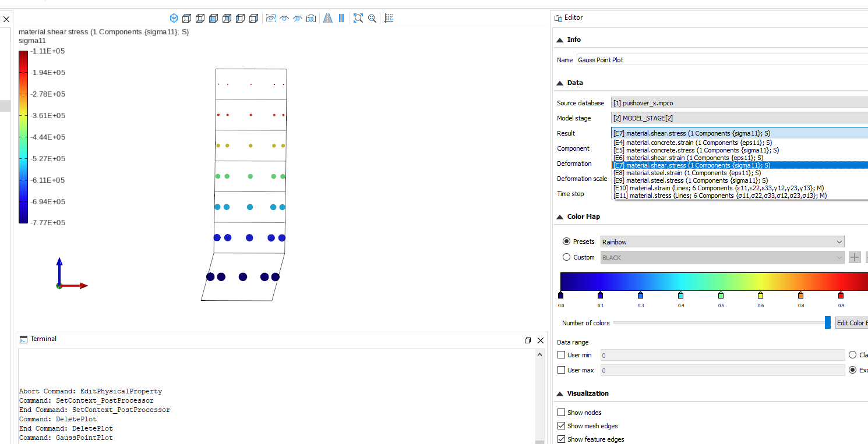868x444 pixels.
Task: Take a snapshot with the camera icon
Action: (x=311, y=18)
